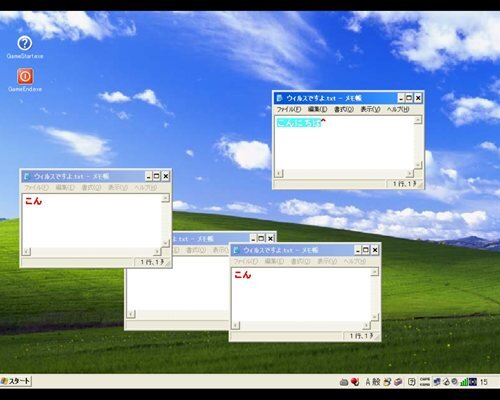Open the 表示(V) menu in the lower-right front Notepad
This screenshot has width=500, height=400.
tap(327, 261)
